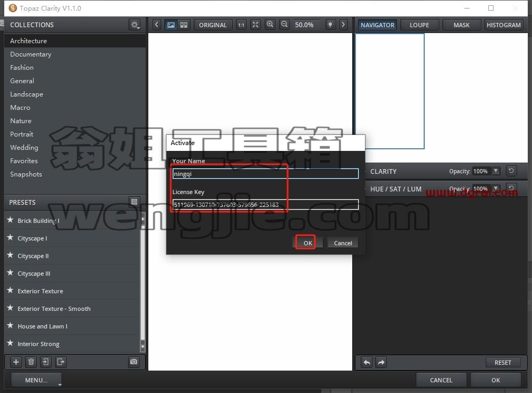532x393 pixels.
Task: Switch to split view comparison icon
Action: point(184,25)
